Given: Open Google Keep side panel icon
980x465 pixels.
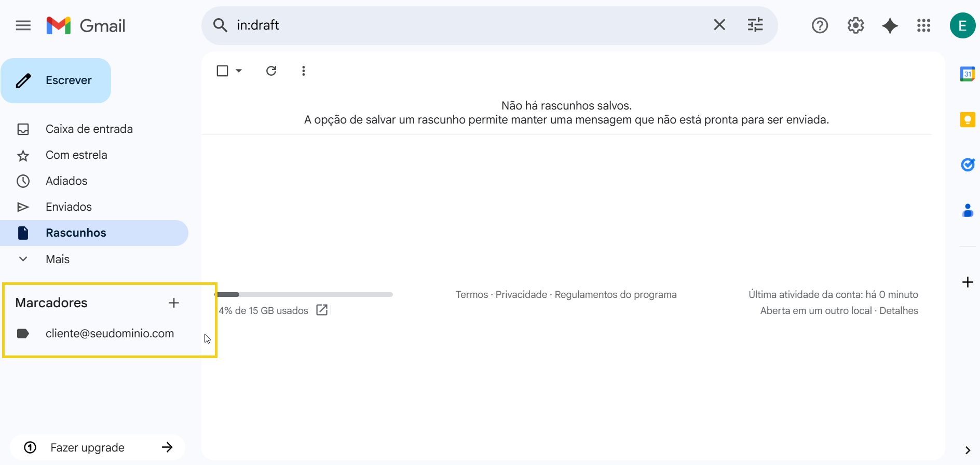Looking at the screenshot, I should (x=968, y=120).
